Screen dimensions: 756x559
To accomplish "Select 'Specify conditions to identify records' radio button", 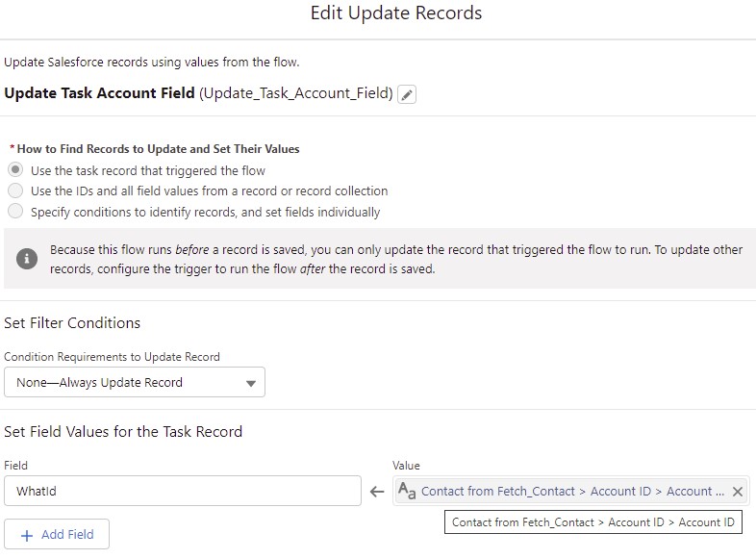I will pos(15,212).
